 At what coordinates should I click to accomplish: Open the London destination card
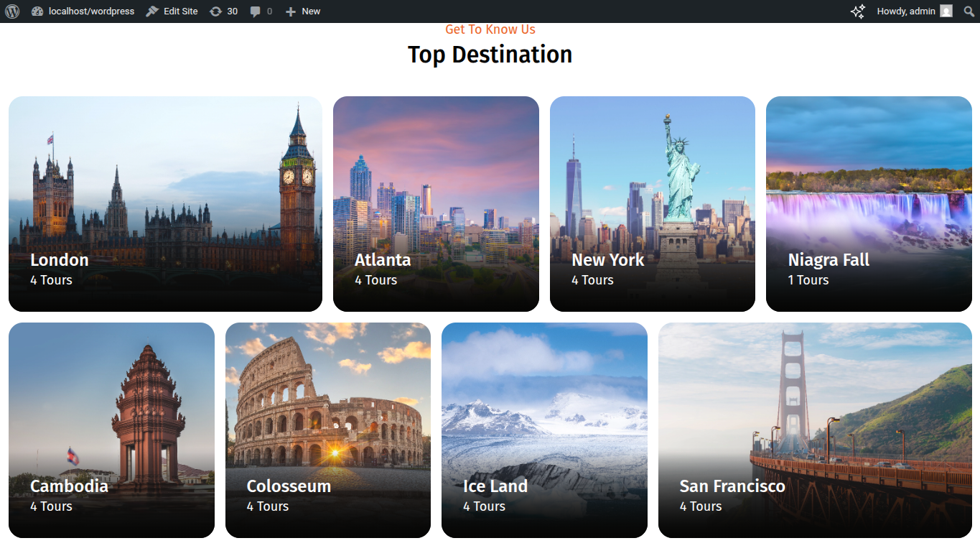(165, 204)
